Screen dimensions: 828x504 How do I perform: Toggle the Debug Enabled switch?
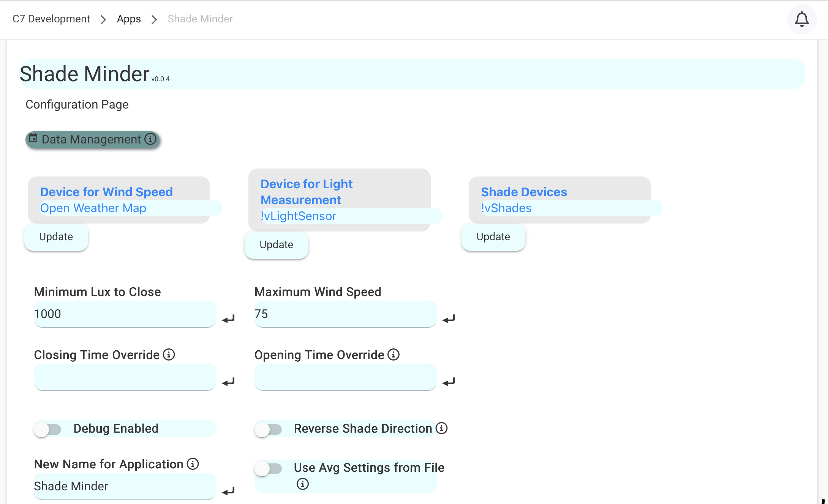coord(48,429)
